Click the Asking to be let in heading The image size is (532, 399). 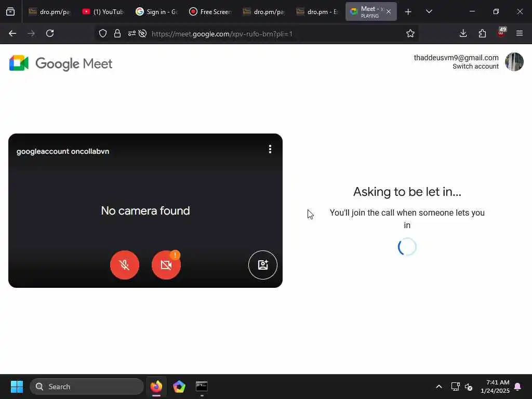pos(407,192)
